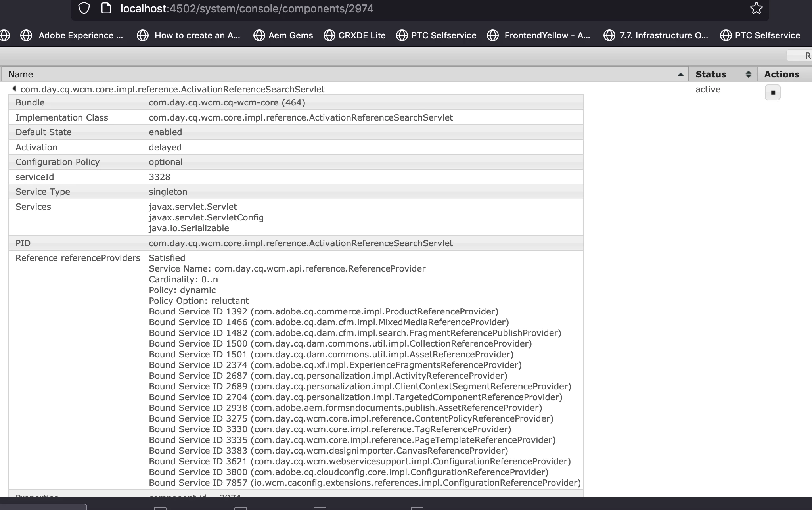812x510 pixels.
Task: Click the globe icon beside FrontendYellow bookmark
Action: tap(493, 35)
